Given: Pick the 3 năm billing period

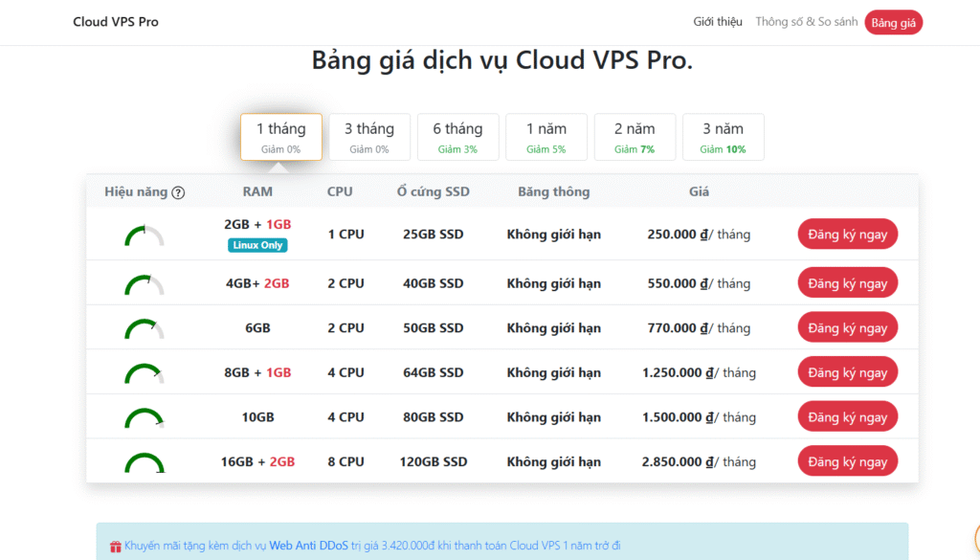Looking at the screenshot, I should [723, 137].
